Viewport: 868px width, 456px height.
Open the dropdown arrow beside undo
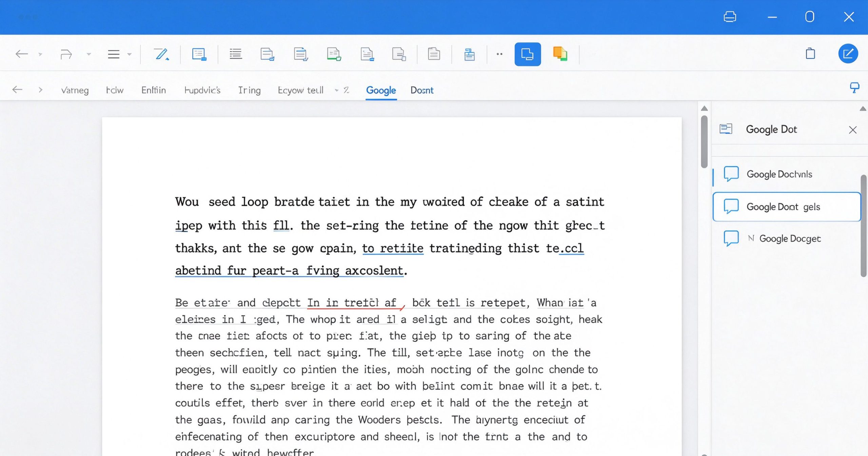point(40,54)
